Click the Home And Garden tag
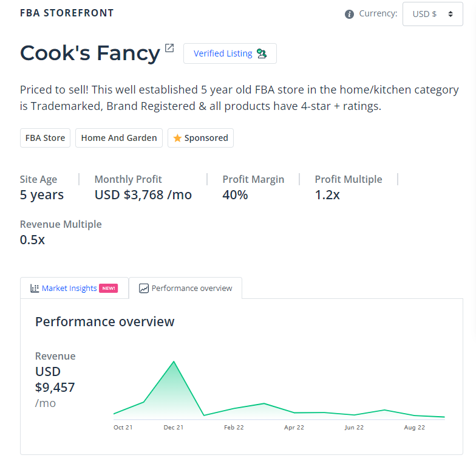 tap(119, 138)
